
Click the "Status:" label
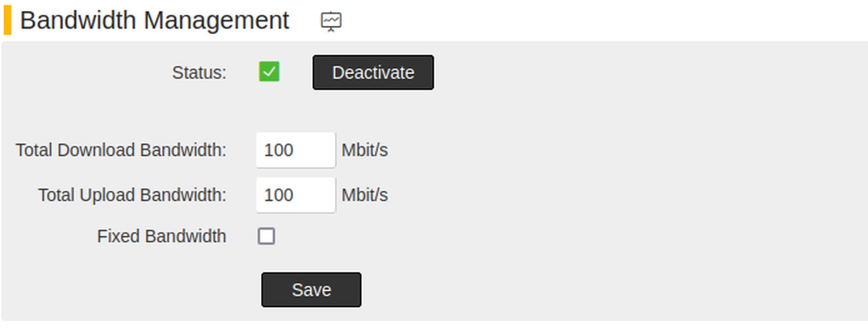tap(199, 73)
